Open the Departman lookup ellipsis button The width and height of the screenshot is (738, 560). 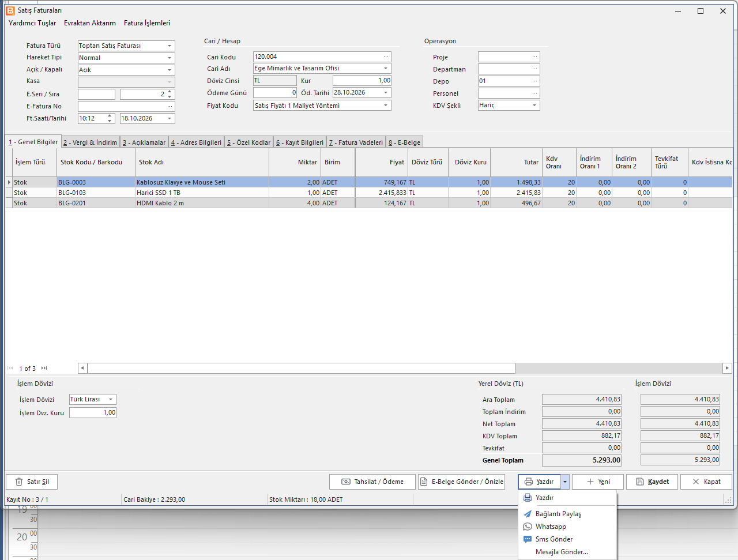[x=535, y=69]
